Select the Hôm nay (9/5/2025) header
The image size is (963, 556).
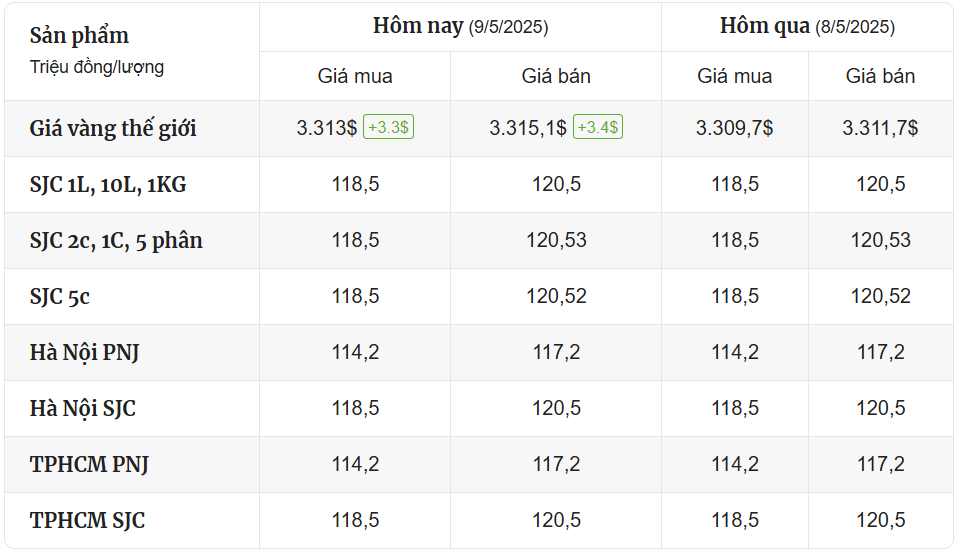click(x=461, y=26)
